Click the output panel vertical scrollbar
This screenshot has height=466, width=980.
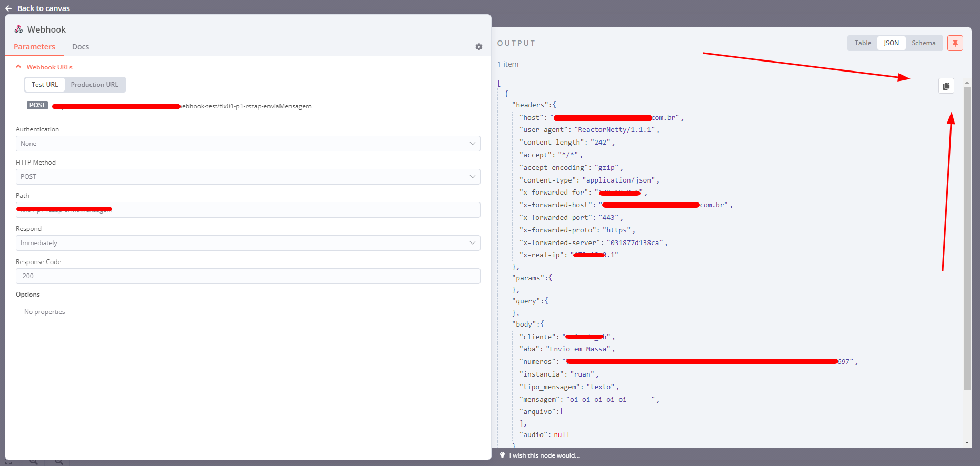coord(967,238)
